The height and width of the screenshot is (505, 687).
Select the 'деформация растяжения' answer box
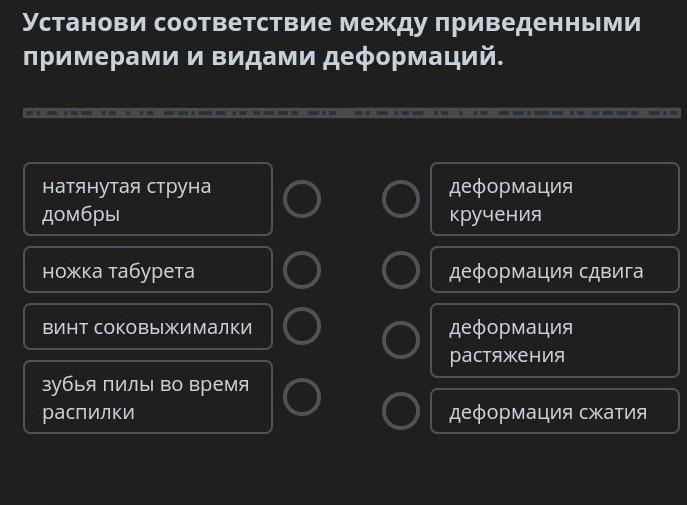(554, 341)
